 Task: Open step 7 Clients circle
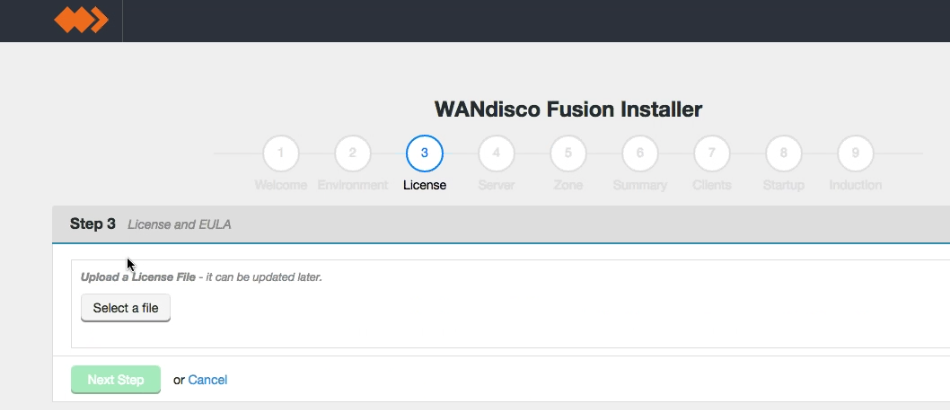click(x=712, y=153)
